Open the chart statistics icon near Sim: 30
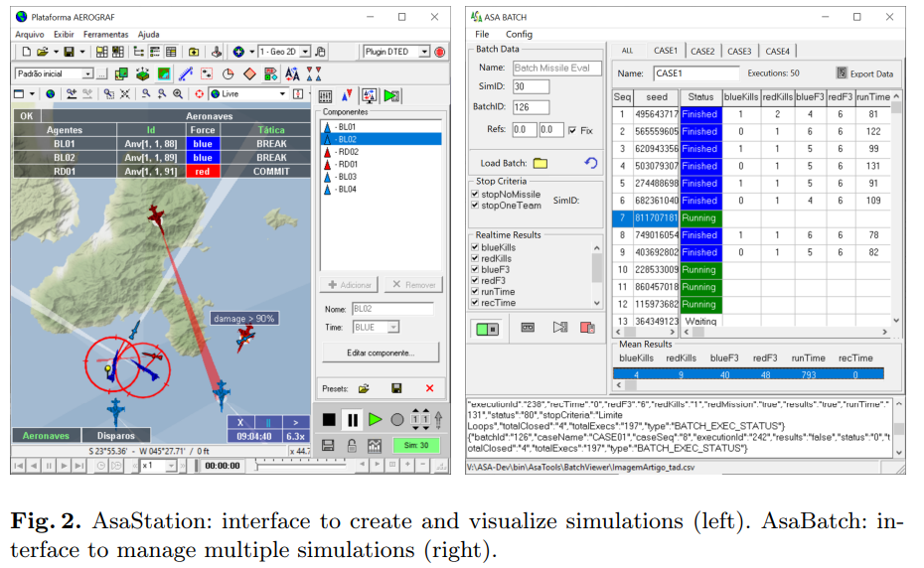The height and width of the screenshot is (568, 924). pyautogui.click(x=375, y=446)
